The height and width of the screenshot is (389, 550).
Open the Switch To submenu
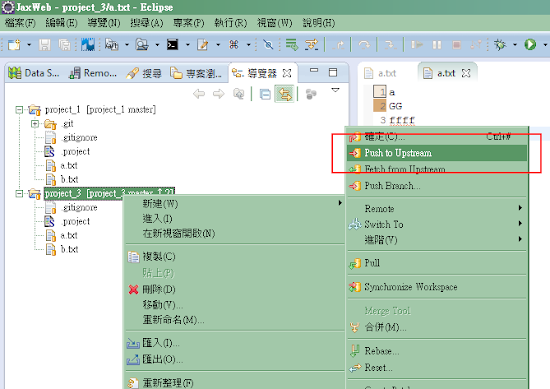(x=437, y=224)
